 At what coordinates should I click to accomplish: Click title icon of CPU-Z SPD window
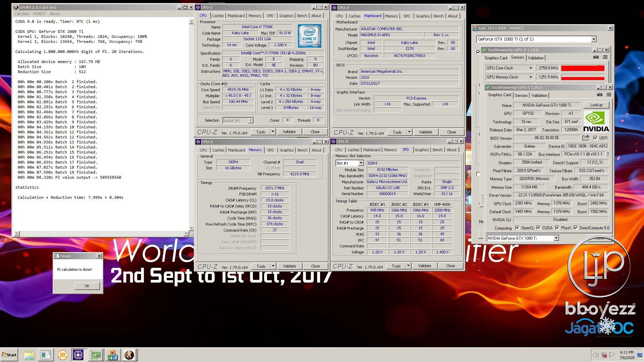(x=334, y=141)
